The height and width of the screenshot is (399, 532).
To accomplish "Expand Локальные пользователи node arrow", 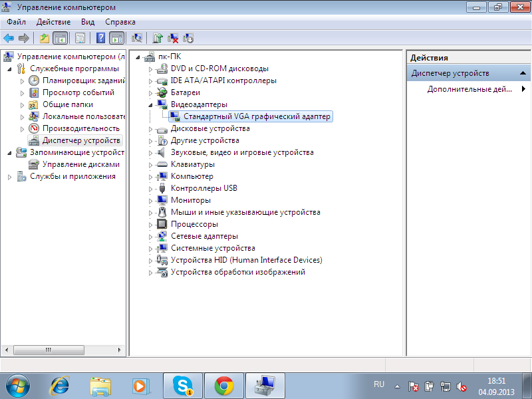I will (22, 118).
